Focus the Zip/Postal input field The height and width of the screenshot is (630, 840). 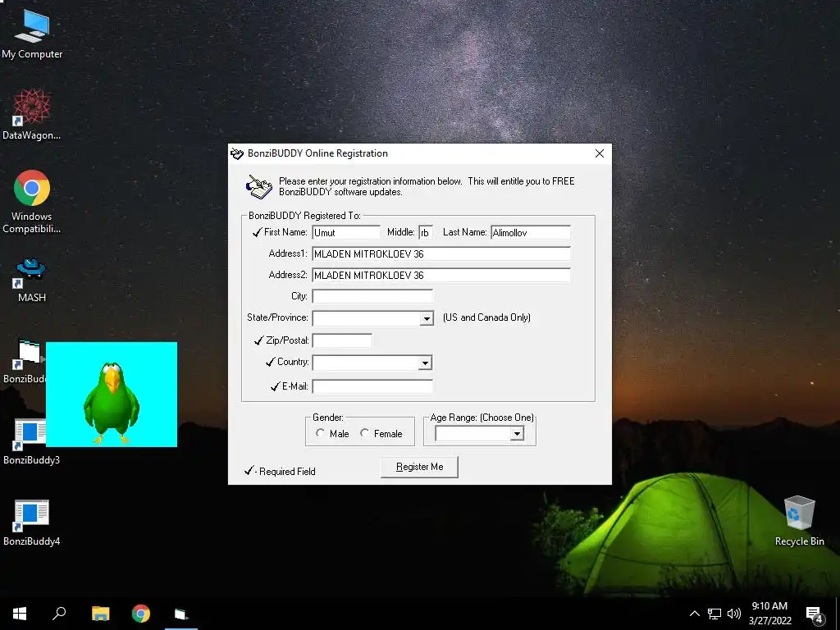point(342,340)
